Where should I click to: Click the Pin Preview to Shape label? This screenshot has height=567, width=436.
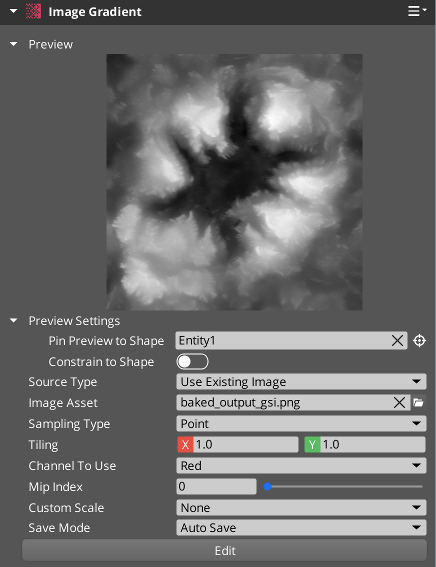point(106,341)
